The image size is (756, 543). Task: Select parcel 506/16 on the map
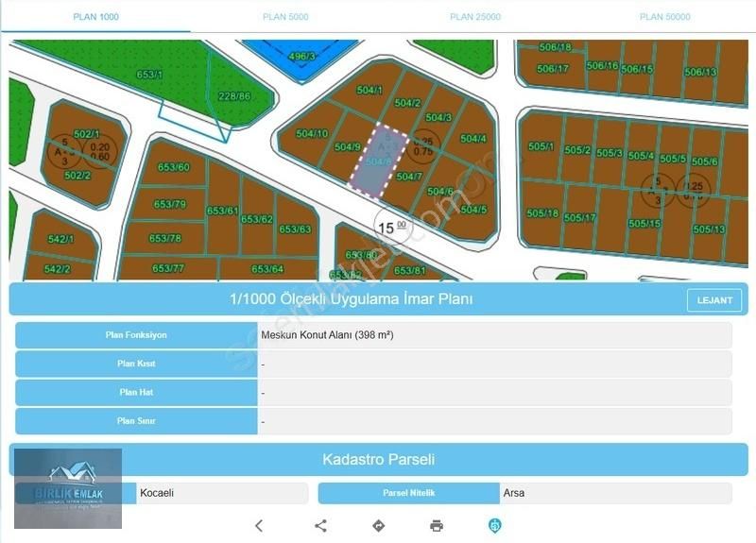602,65
